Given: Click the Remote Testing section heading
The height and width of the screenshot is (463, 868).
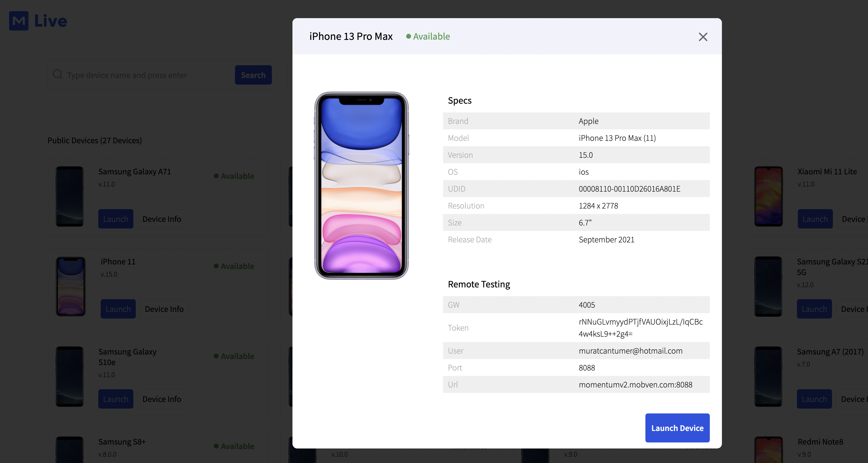Looking at the screenshot, I should click(x=479, y=284).
